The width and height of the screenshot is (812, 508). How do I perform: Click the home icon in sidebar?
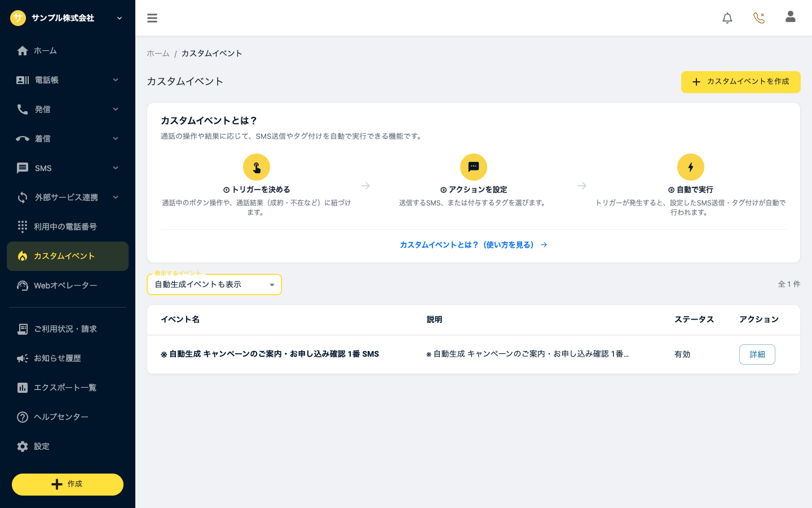point(23,51)
